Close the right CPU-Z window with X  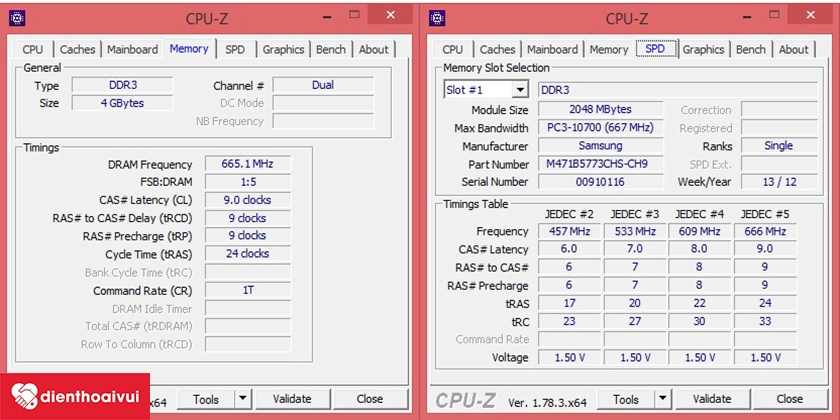tap(811, 16)
